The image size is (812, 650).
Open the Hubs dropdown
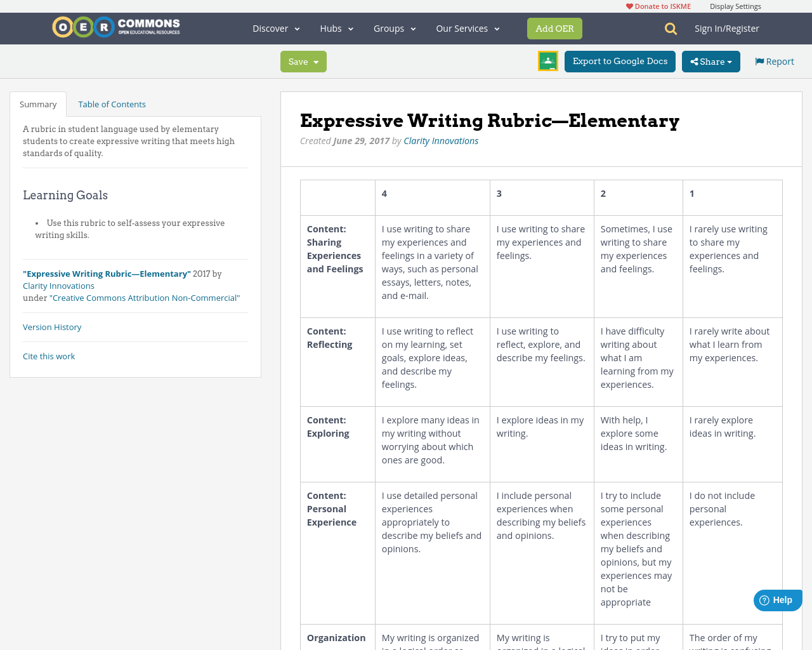[336, 28]
